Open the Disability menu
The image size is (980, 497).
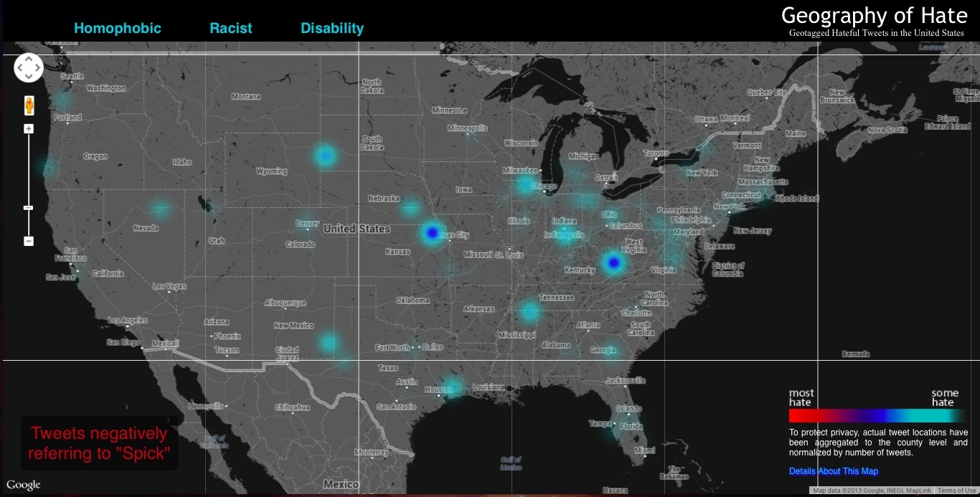[332, 29]
